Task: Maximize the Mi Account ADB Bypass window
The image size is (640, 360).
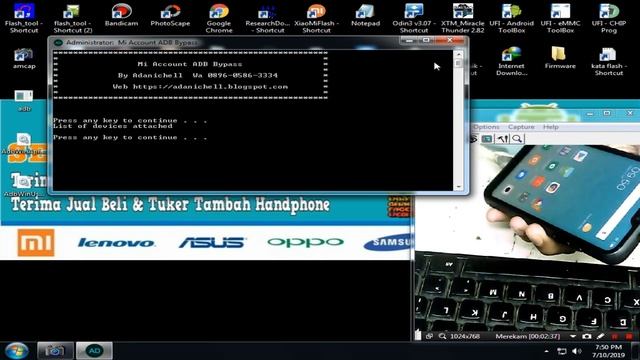Action: click(x=426, y=40)
